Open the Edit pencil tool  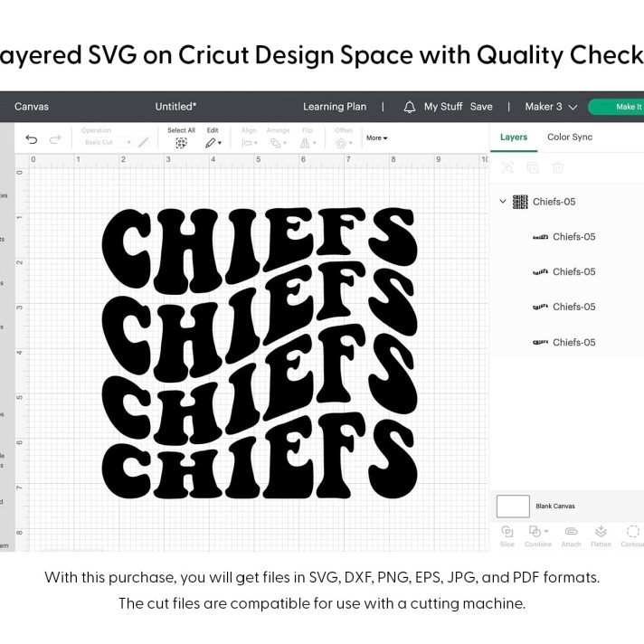click(x=210, y=143)
